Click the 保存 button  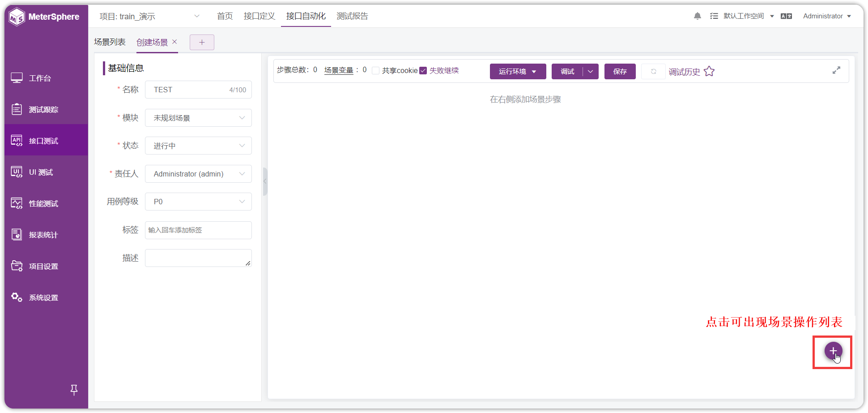pos(620,71)
